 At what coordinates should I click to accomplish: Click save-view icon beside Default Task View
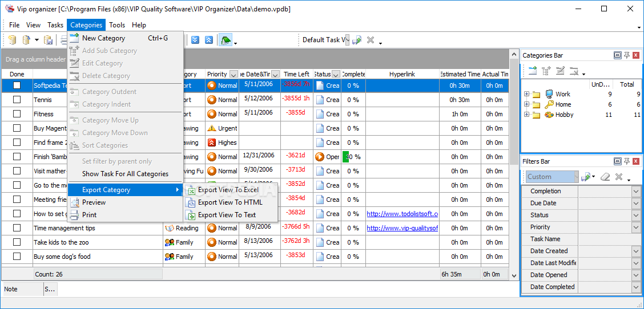(x=356, y=40)
